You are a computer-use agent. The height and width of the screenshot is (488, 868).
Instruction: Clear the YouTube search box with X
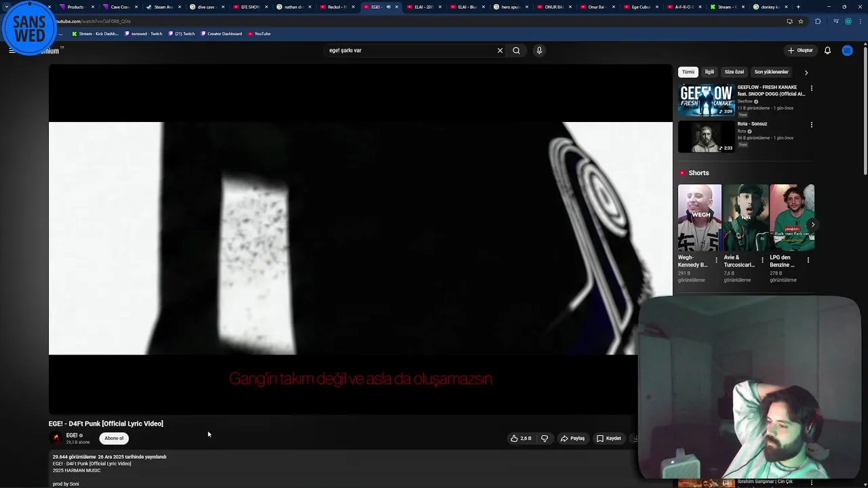point(500,50)
